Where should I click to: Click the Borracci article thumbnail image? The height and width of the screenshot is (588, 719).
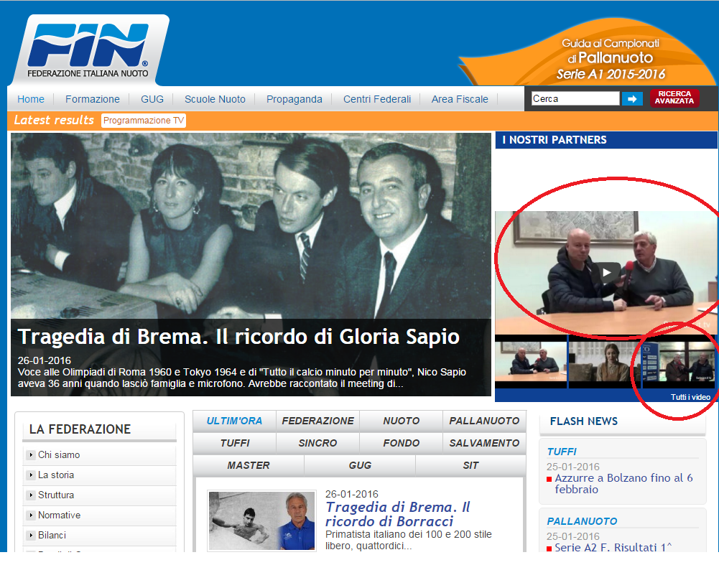pyautogui.click(x=262, y=521)
